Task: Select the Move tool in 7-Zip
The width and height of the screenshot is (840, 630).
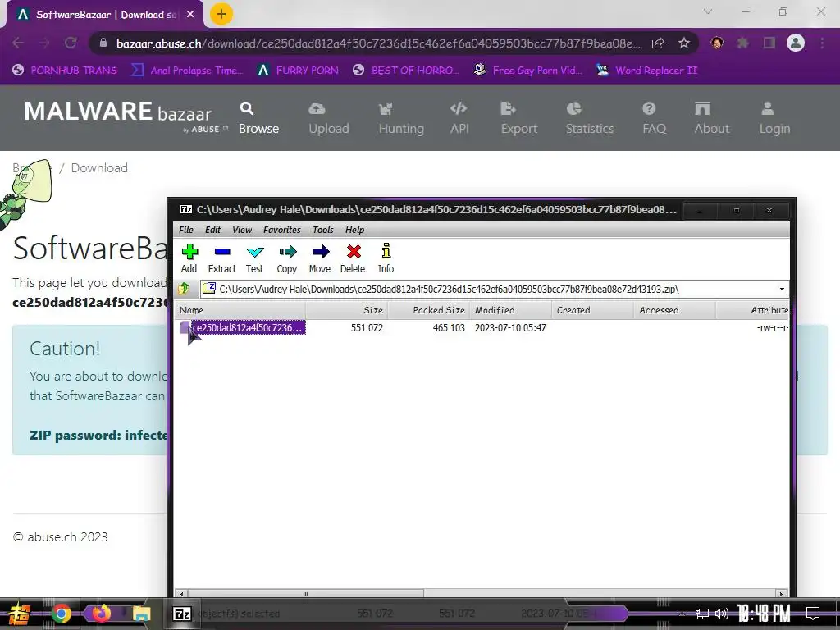Action: [320, 258]
